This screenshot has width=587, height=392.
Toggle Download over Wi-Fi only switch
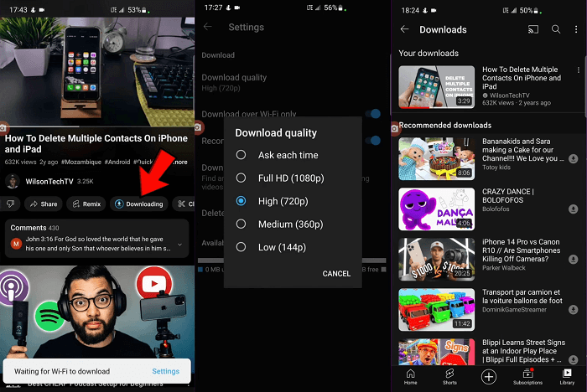click(373, 114)
